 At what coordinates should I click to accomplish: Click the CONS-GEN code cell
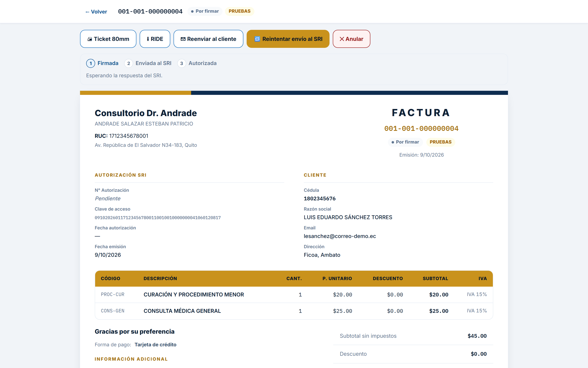click(x=112, y=311)
